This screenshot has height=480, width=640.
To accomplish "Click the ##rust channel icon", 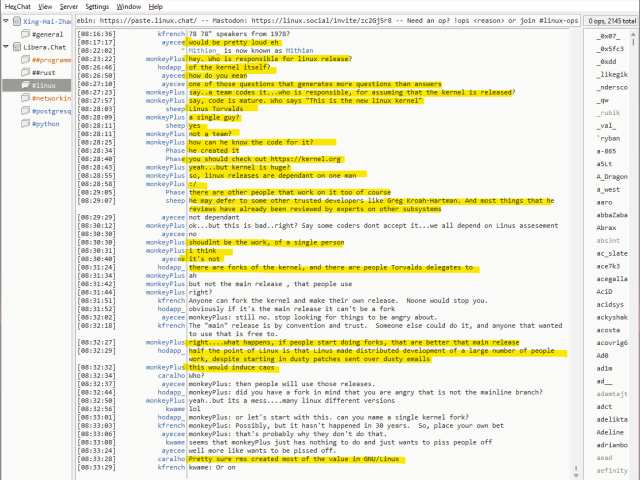I will pyautogui.click(x=25, y=72).
